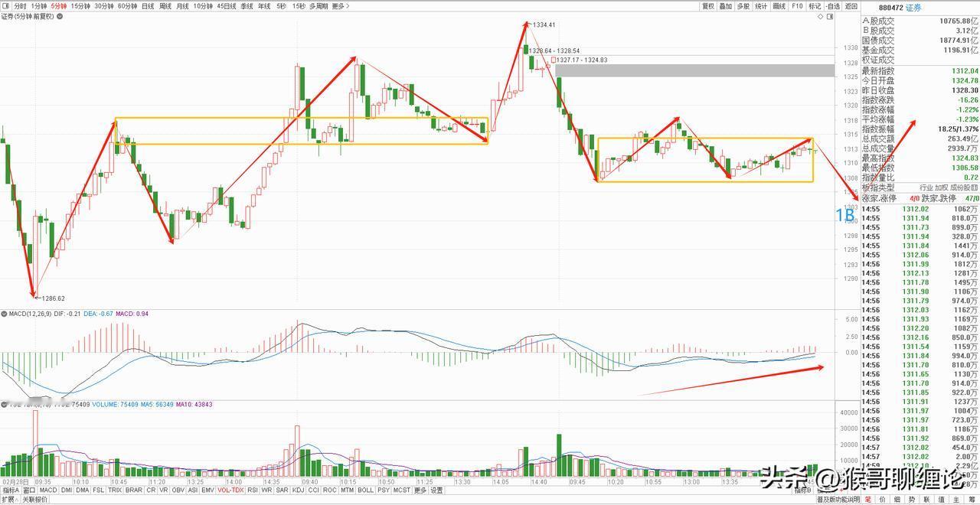Switch chart to 15分钟 period
Screen dimensions: 980x505
[80, 6]
